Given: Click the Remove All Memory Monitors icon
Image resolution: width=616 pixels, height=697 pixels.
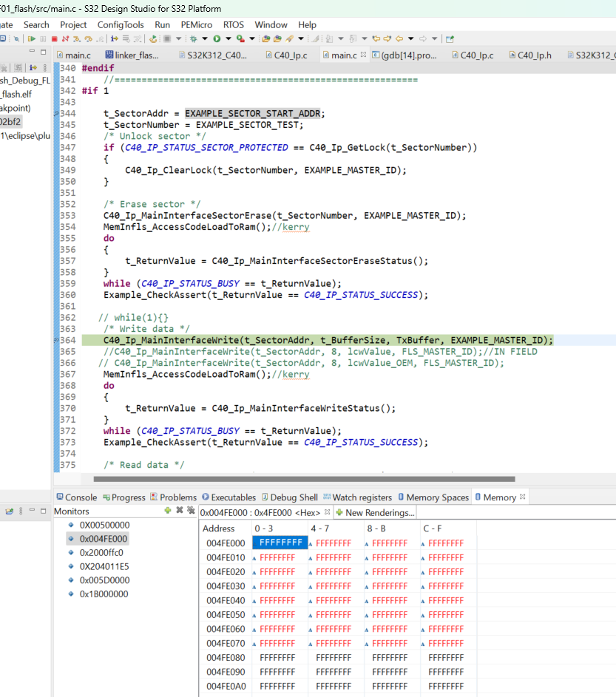Looking at the screenshot, I should point(191,510).
